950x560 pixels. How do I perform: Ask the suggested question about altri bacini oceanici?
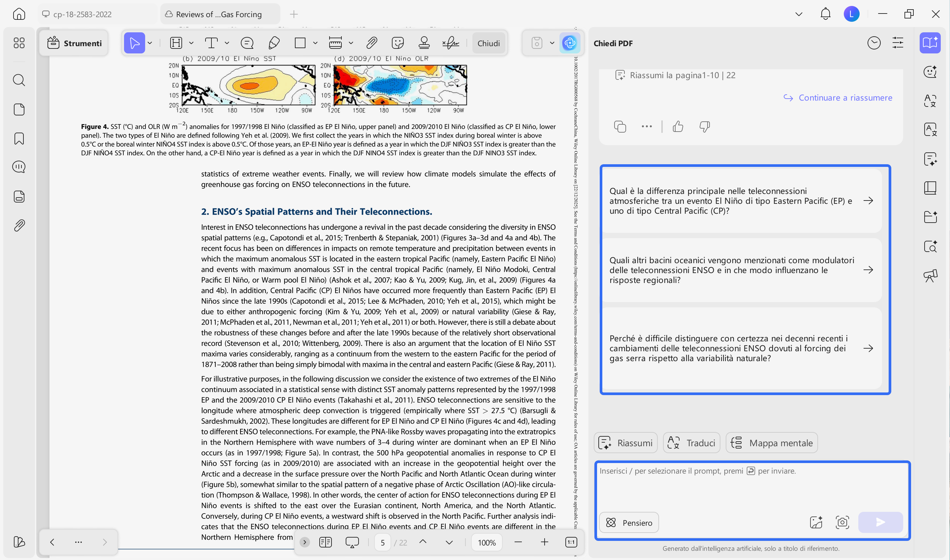pos(742,270)
